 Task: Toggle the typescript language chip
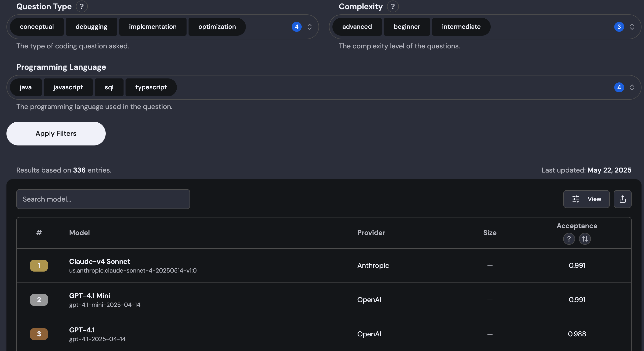(x=151, y=87)
